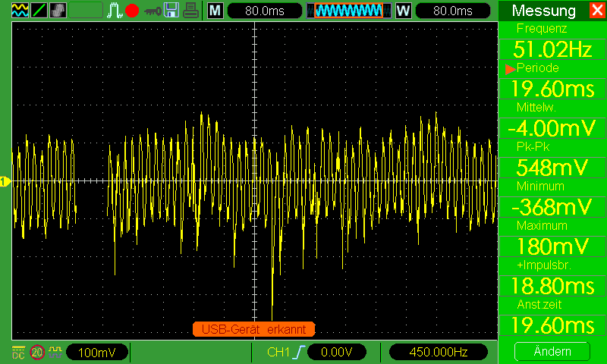Click the rising edge trigger icon

(300, 352)
